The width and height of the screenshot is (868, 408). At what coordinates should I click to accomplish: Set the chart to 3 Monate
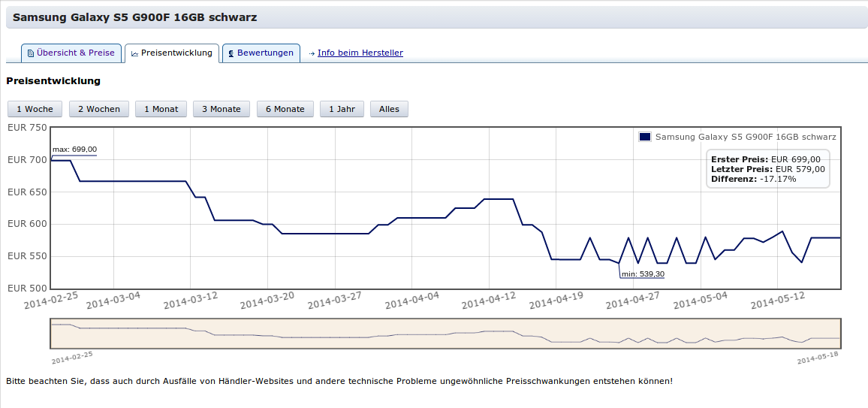222,109
